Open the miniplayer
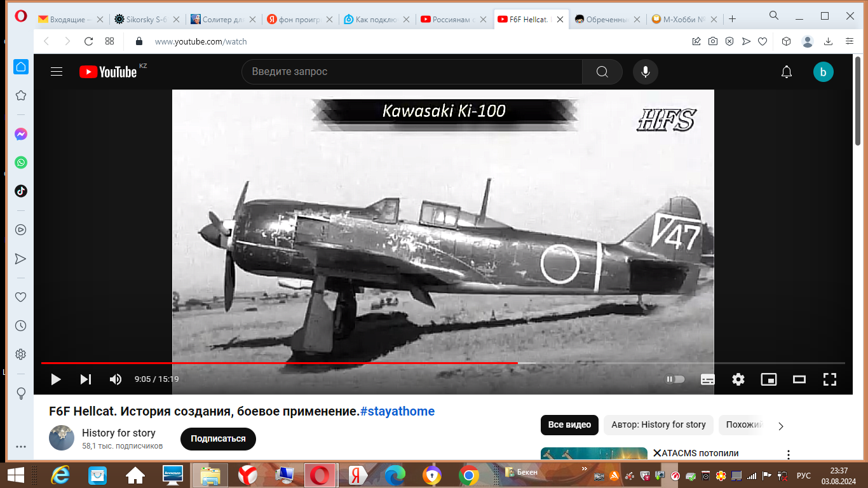 tap(768, 379)
